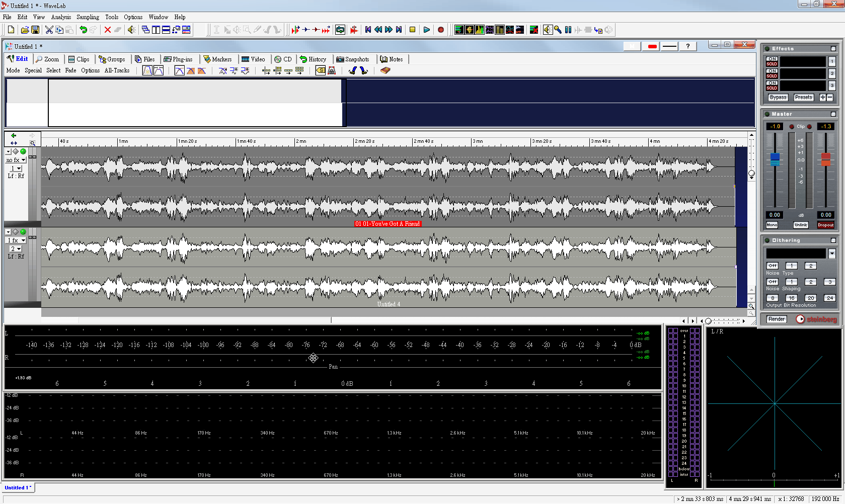Click the Loop playback icon
Viewport: 845px width, 504px height.
point(340,30)
